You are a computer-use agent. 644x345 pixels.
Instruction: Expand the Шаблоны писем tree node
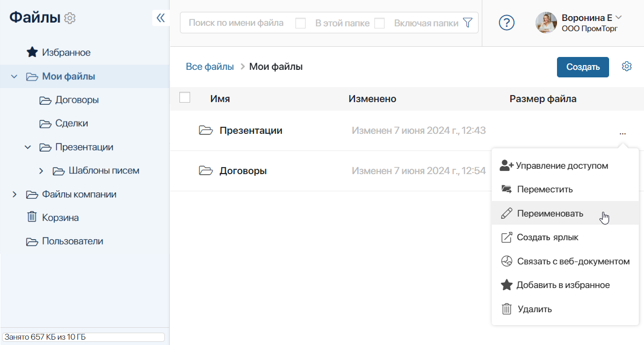point(41,170)
